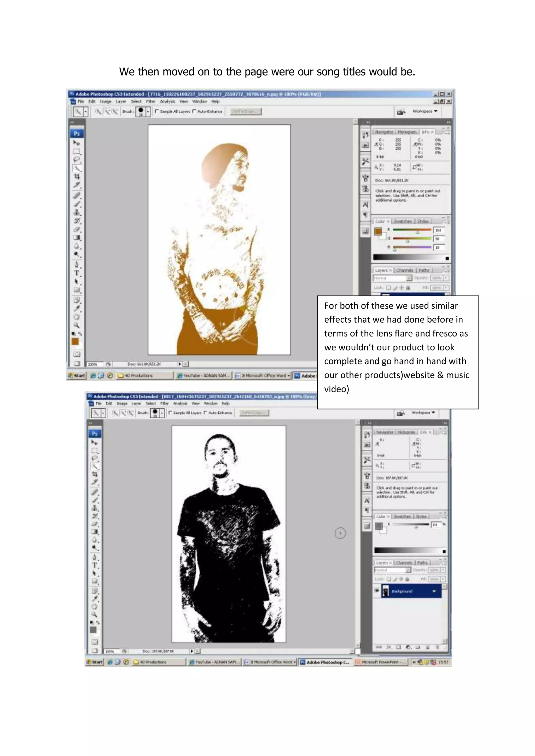Click Start button on lower taskbar
Viewport: 535px width, 756px height.
[95, 662]
